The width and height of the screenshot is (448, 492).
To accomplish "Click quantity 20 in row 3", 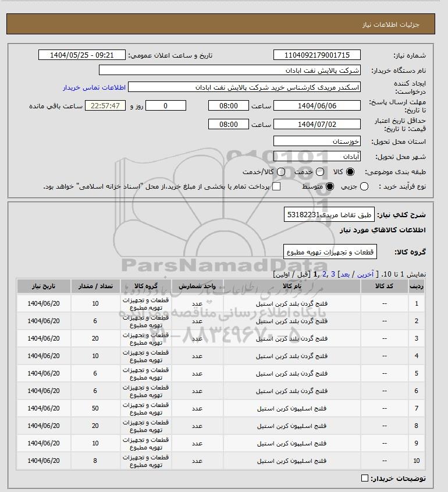I will tap(95, 338).
